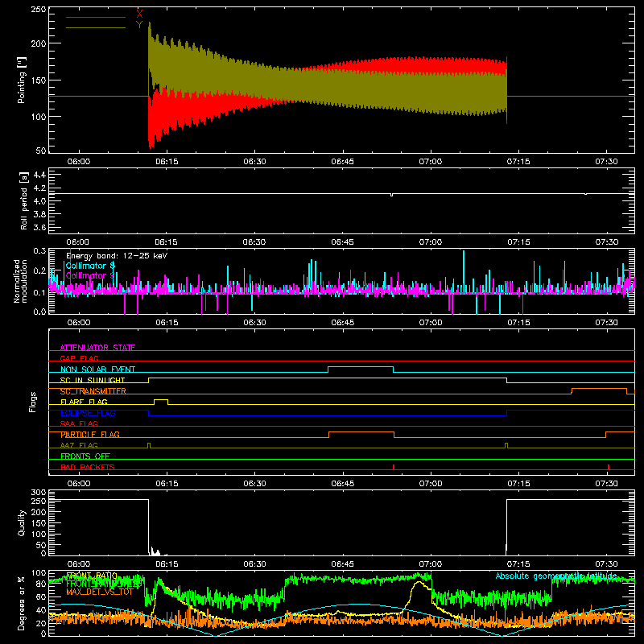Click the magenta "Collimator 9" legend label
Image resolution: width=644 pixels, height=644 pixels.
pyautogui.click(x=90, y=275)
